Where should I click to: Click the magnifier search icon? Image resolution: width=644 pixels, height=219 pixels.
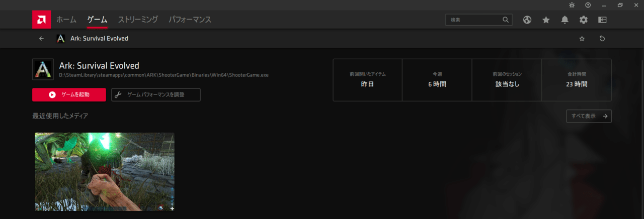coord(506,20)
